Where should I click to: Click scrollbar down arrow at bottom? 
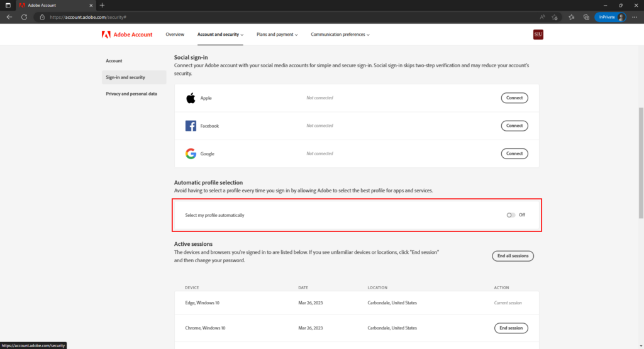click(x=641, y=346)
